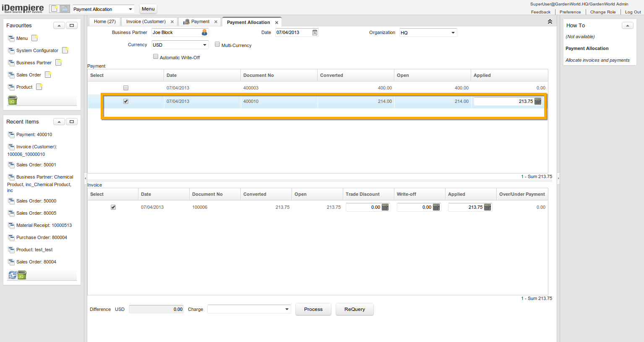Expand the Charge dropdown list
644x342 pixels.
[x=287, y=309]
